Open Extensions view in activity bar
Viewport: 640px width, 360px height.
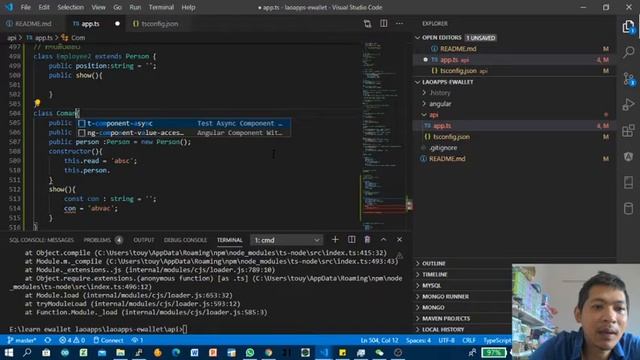629,131
